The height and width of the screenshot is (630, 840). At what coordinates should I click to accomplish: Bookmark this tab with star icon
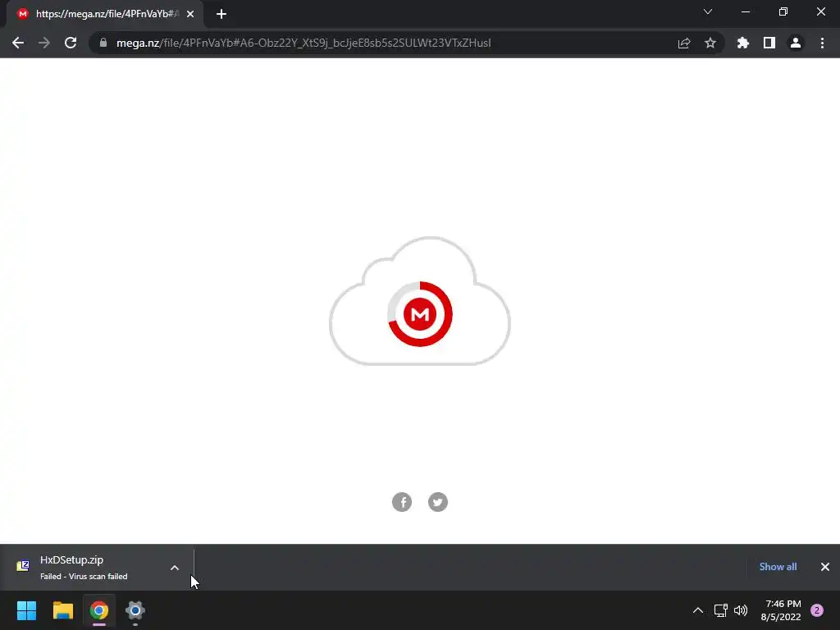(x=710, y=43)
